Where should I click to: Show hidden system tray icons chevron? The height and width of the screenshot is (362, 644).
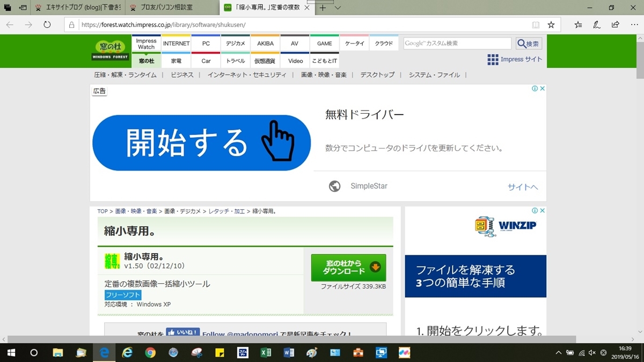click(x=559, y=352)
